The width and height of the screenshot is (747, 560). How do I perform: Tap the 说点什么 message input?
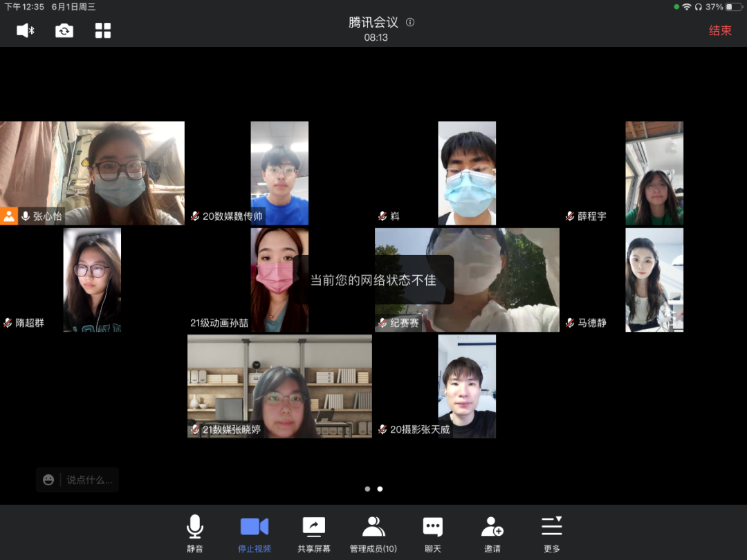tap(89, 480)
